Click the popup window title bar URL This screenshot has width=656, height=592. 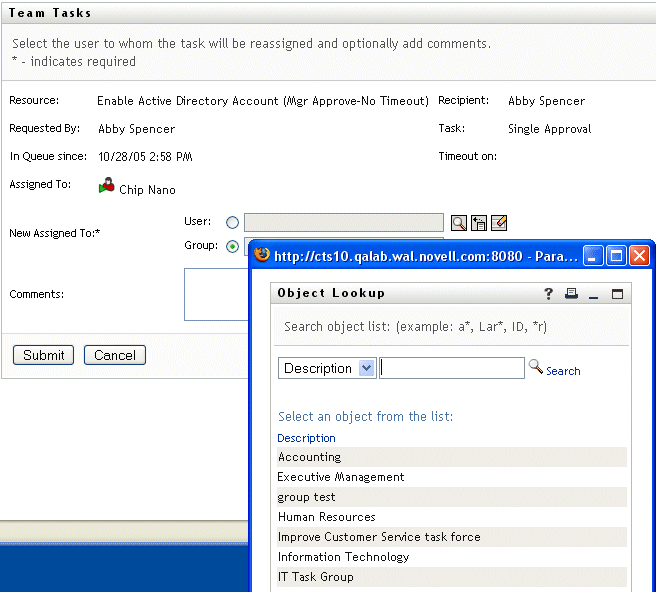point(425,256)
